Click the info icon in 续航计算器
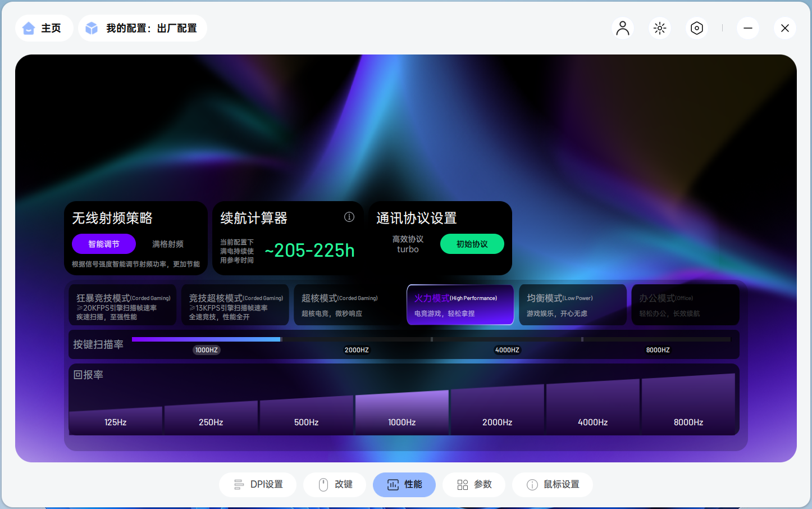 tap(349, 217)
